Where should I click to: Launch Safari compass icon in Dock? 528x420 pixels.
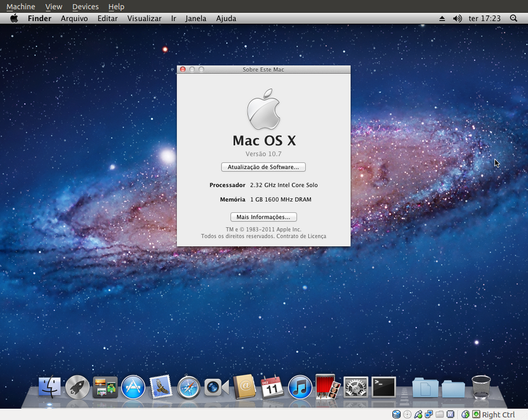coord(189,386)
